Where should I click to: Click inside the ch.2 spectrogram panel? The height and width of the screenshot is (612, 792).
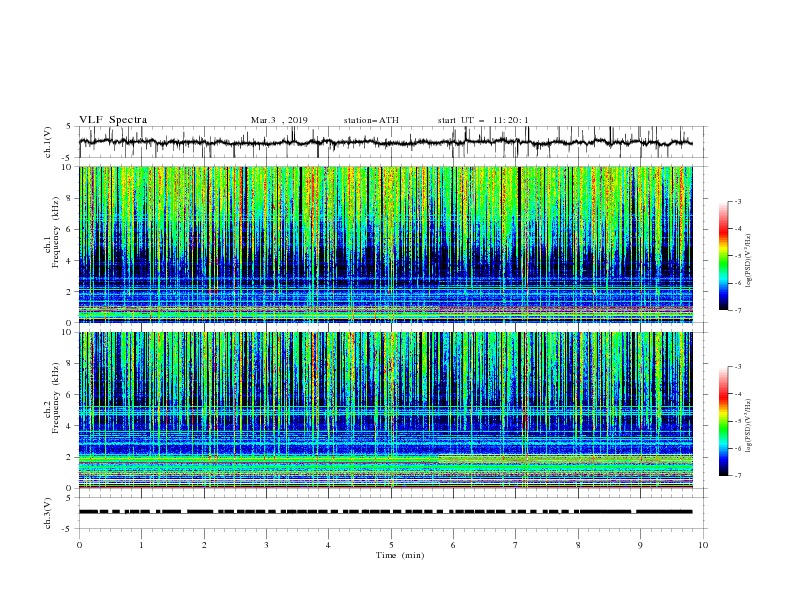[x=386, y=410]
